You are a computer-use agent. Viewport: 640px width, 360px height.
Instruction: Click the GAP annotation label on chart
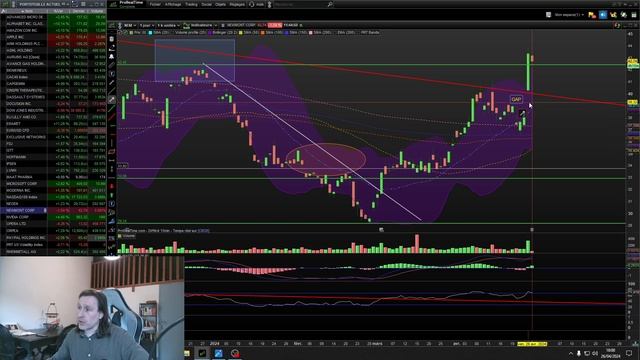click(x=516, y=99)
